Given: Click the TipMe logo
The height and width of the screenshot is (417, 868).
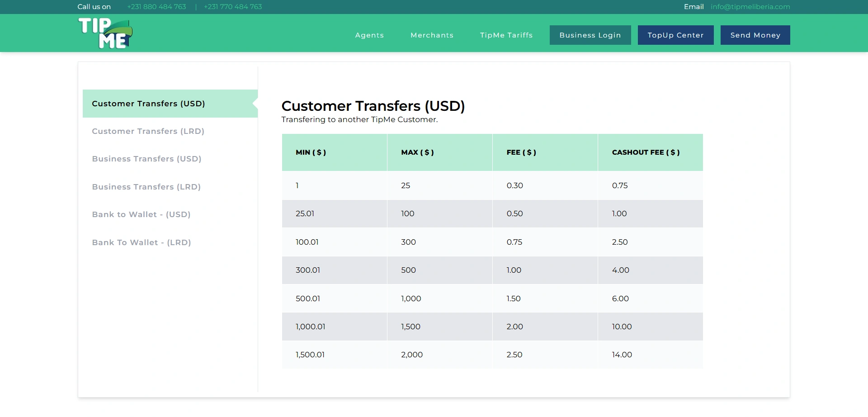Looking at the screenshot, I should coord(105,33).
